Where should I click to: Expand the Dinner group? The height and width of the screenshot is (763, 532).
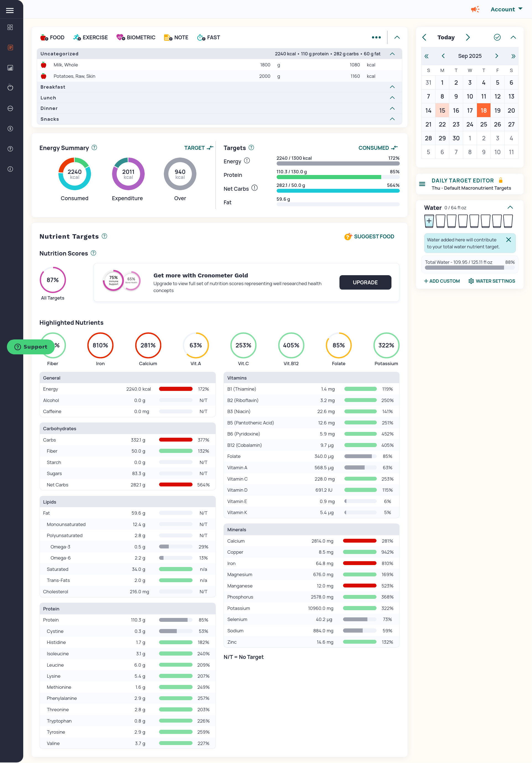point(392,108)
